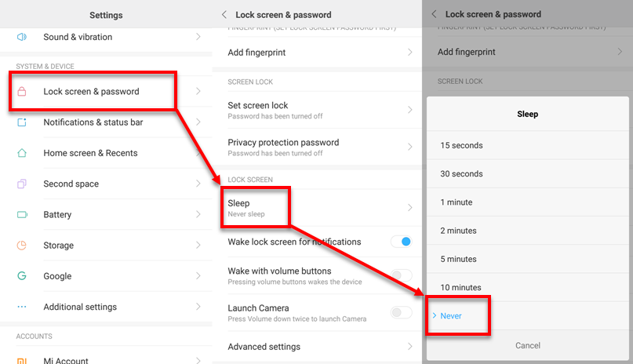Select Never in the Sleep list

point(451,315)
